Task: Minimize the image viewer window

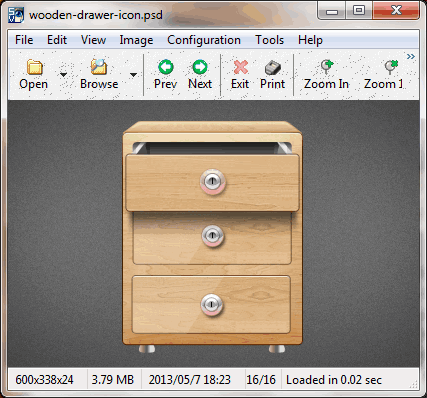Action: click(x=332, y=11)
